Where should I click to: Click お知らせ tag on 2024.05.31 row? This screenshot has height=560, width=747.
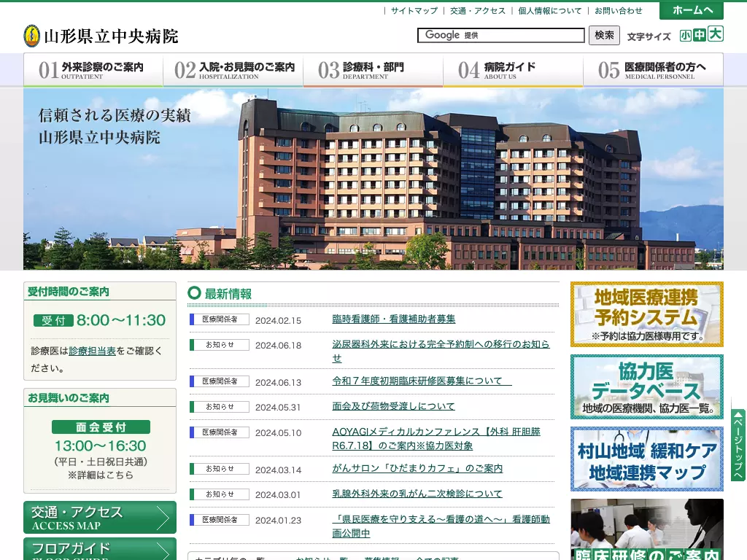(x=219, y=407)
